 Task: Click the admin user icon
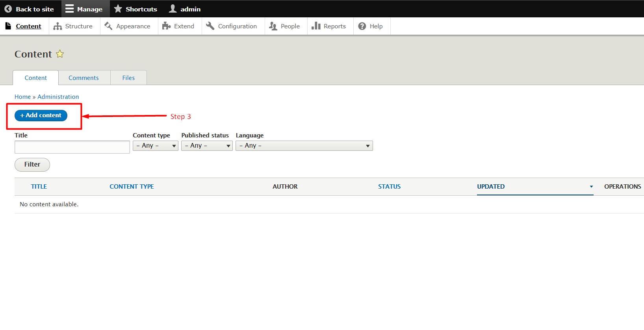173,9
